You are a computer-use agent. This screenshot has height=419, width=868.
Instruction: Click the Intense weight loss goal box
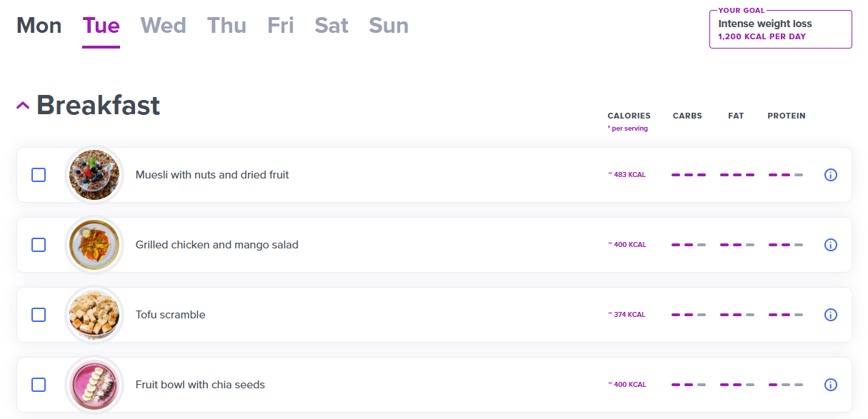[x=781, y=29]
